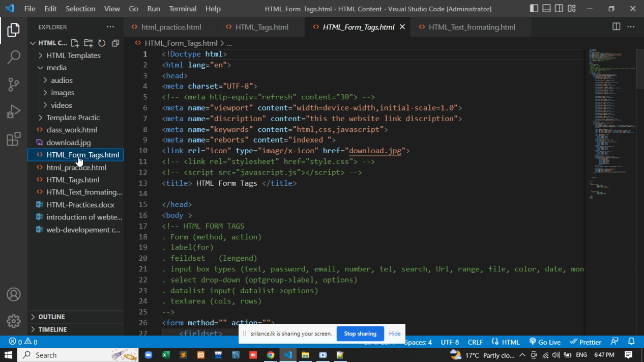Viewport: 644px width, 362px height.
Task: Toggle the primary side bar layout button
Action: click(534, 9)
